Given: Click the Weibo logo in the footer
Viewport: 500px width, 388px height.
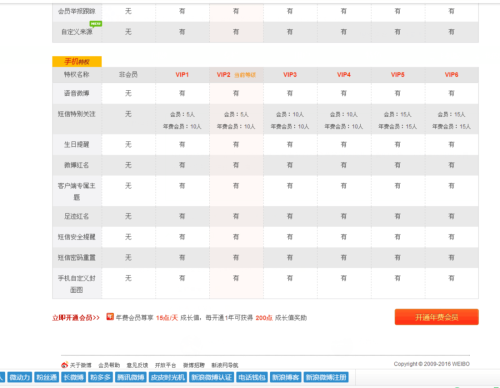Looking at the screenshot, I should point(64,365).
